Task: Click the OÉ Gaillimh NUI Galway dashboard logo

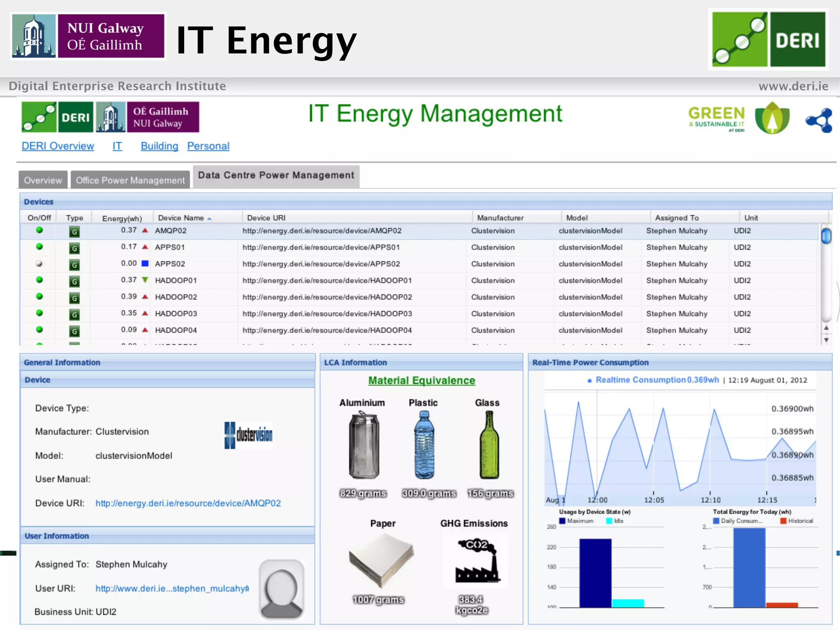Action: click(148, 117)
